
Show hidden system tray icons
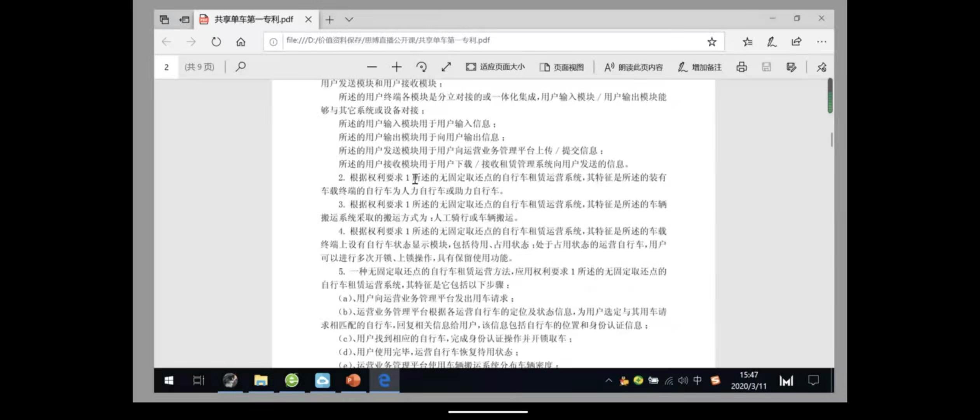609,380
